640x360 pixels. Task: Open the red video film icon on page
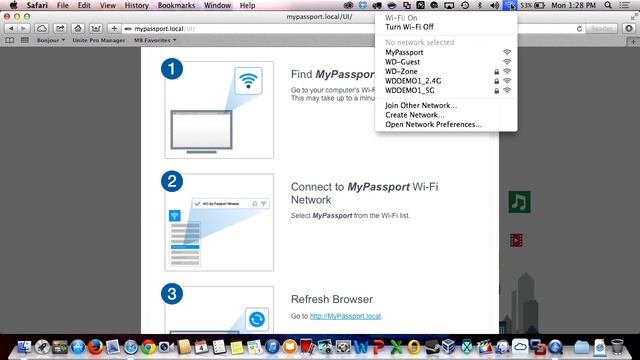516,240
